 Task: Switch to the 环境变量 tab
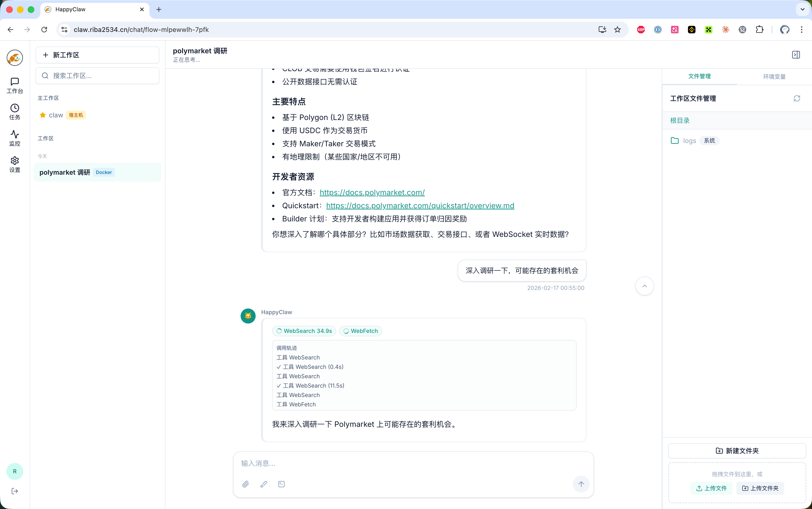point(774,76)
